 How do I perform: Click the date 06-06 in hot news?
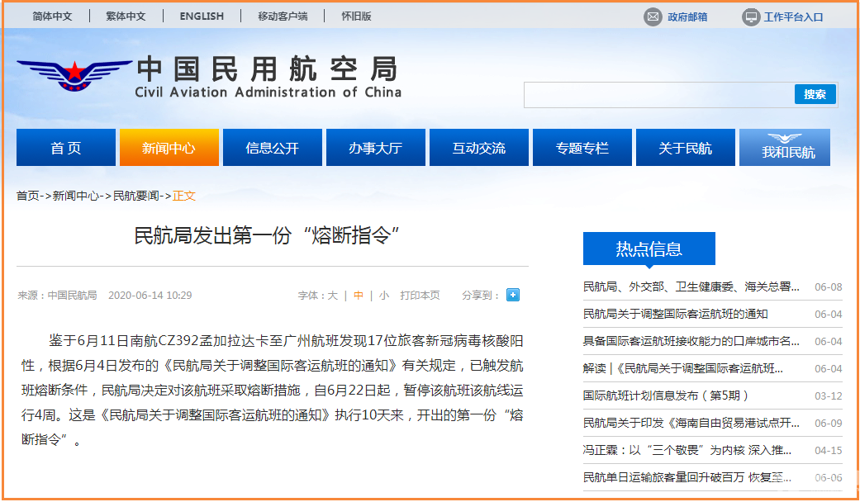tap(828, 478)
